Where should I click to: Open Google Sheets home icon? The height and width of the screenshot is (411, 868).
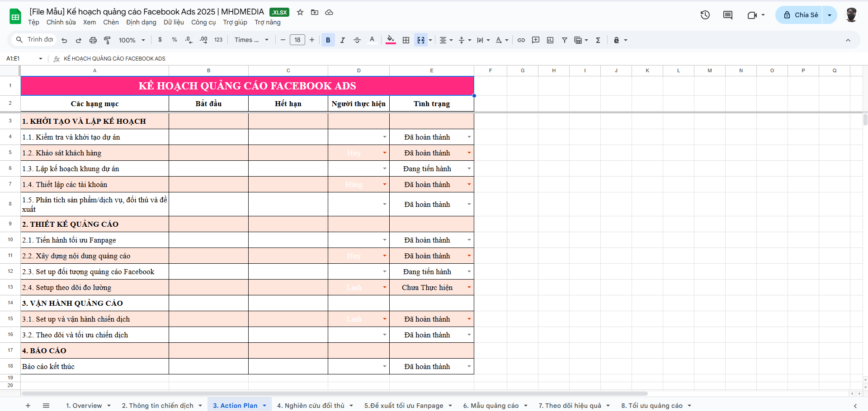coord(15,17)
